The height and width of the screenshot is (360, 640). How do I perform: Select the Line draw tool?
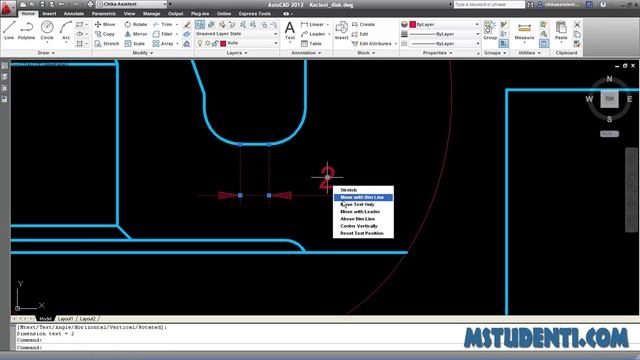click(9, 31)
